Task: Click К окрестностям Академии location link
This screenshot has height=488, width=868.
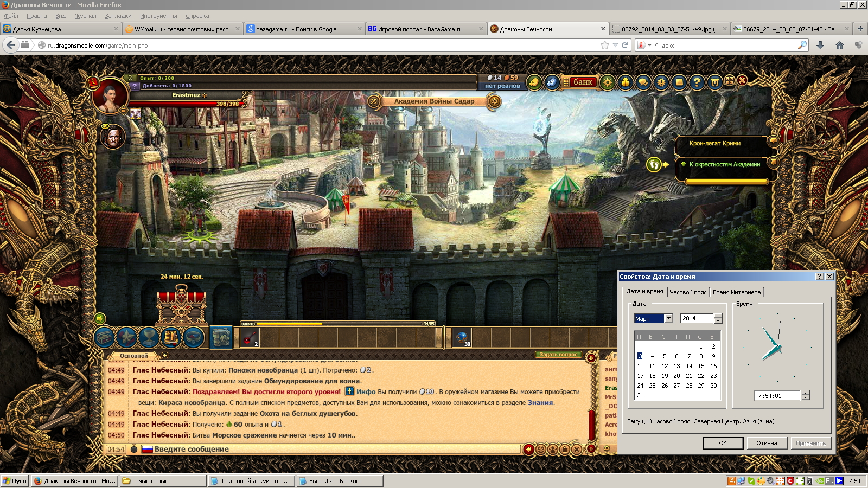Action: (725, 164)
